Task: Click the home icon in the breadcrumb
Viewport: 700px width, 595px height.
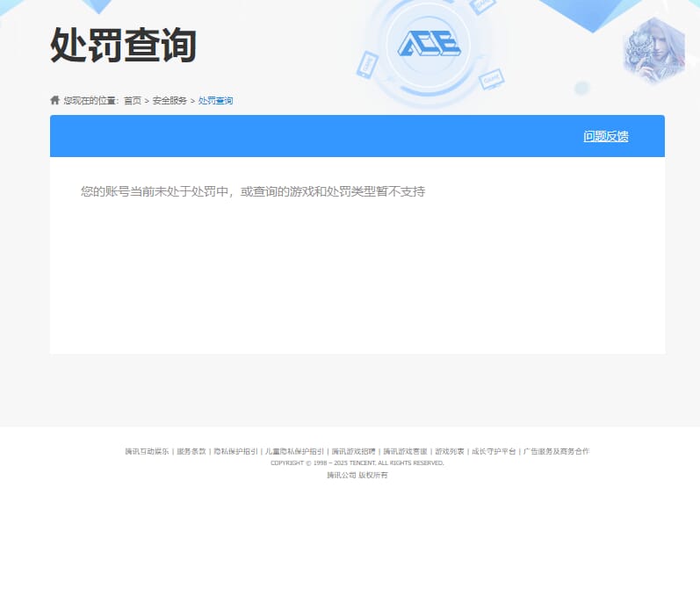Action: click(55, 100)
